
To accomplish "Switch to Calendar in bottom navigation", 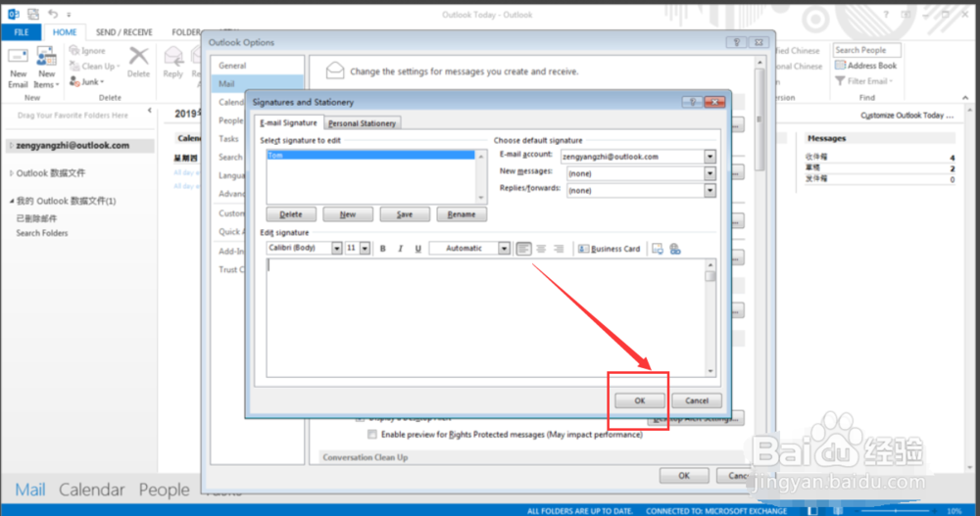I will (x=92, y=490).
